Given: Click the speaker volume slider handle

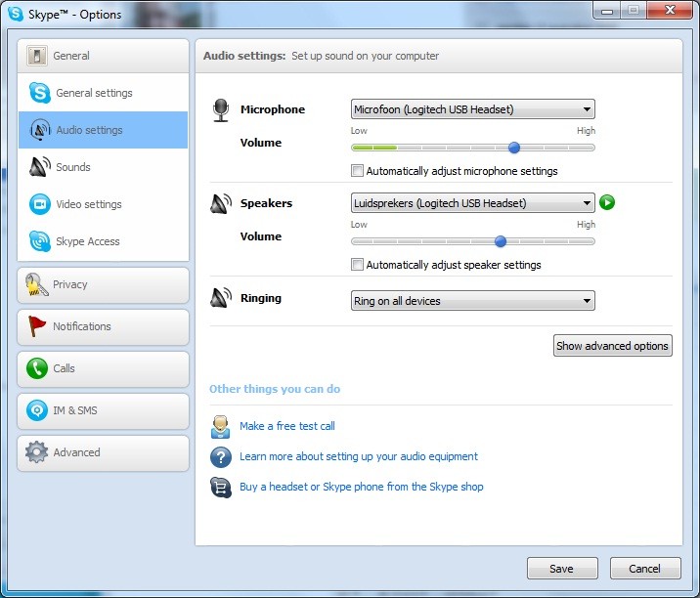Looking at the screenshot, I should pyautogui.click(x=501, y=241).
